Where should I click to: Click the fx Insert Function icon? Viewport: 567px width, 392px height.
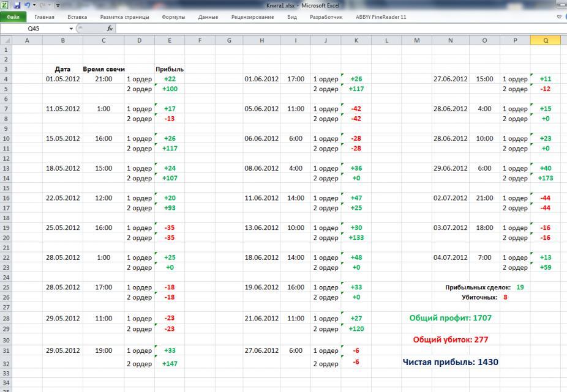click(110, 29)
